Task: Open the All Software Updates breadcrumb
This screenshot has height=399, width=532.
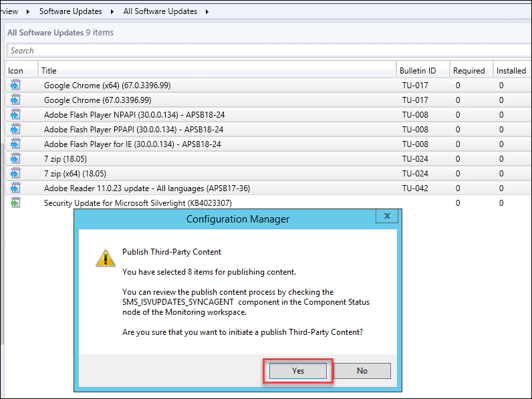Action: pos(160,11)
